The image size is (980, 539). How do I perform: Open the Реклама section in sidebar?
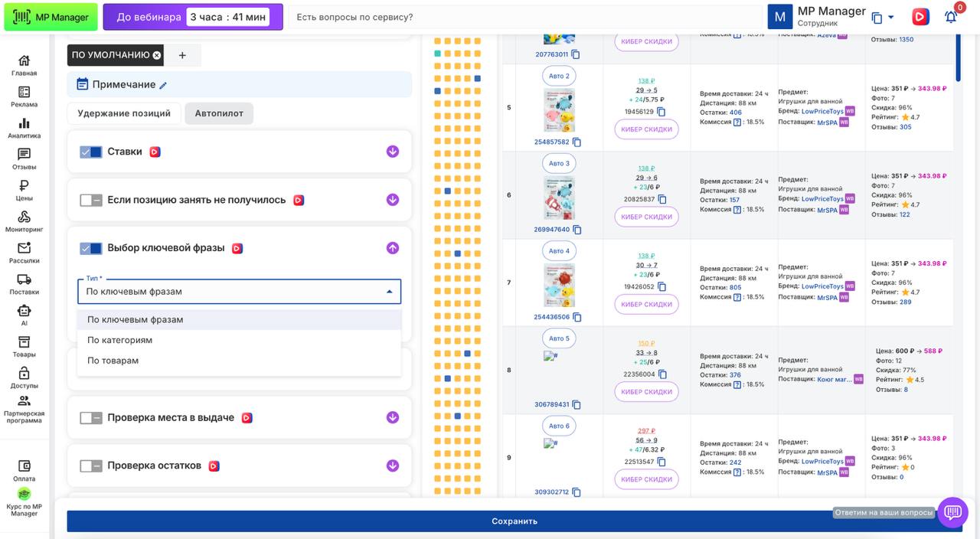click(x=24, y=96)
